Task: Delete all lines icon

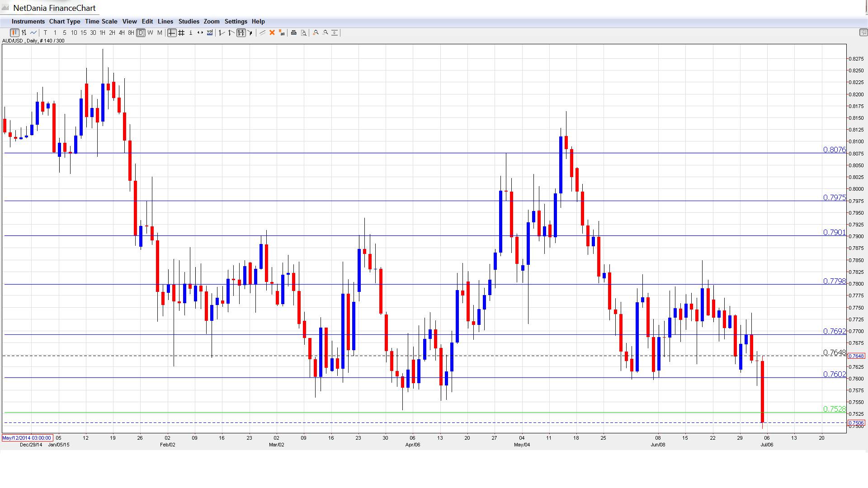Action: pos(282,33)
